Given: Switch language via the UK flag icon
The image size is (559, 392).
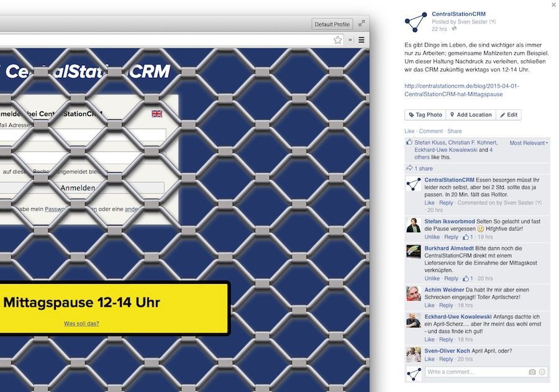Looking at the screenshot, I should pyautogui.click(x=157, y=114).
